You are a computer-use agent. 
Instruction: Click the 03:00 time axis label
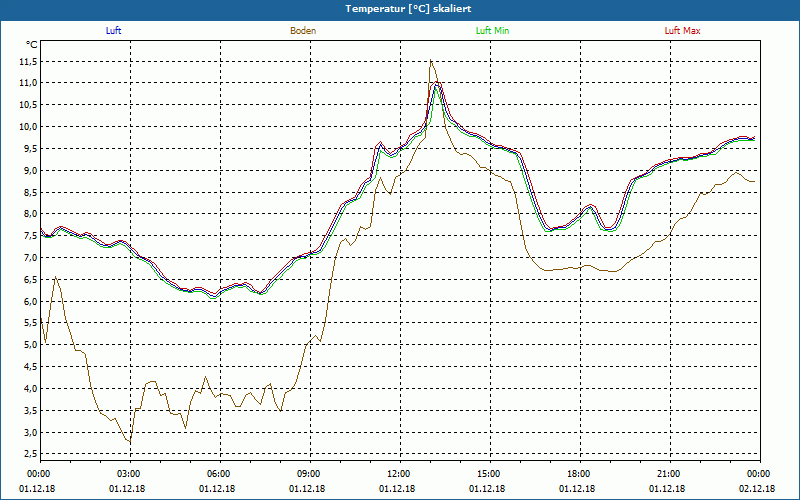pos(129,474)
